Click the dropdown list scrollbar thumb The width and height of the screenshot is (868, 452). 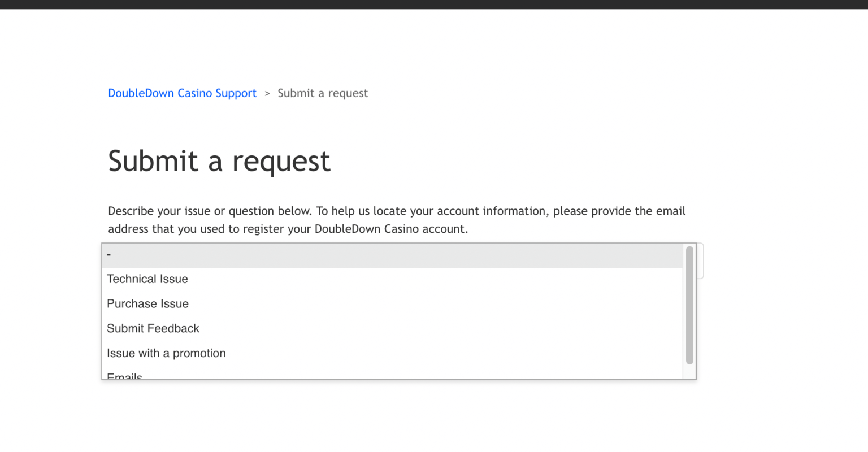689,305
